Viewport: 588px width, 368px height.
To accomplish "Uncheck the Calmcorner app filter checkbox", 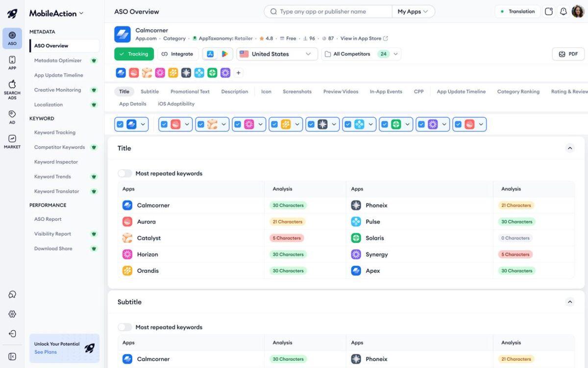I will [120, 125].
